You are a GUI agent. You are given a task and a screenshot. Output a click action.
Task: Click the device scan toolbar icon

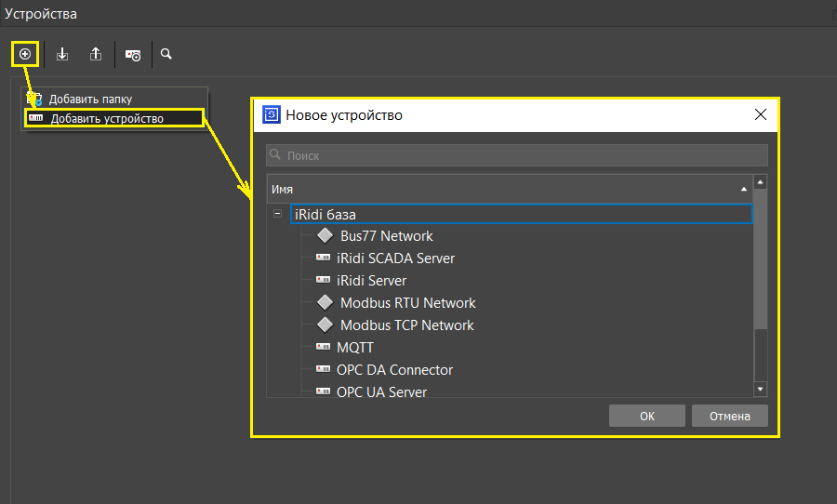coord(133,55)
